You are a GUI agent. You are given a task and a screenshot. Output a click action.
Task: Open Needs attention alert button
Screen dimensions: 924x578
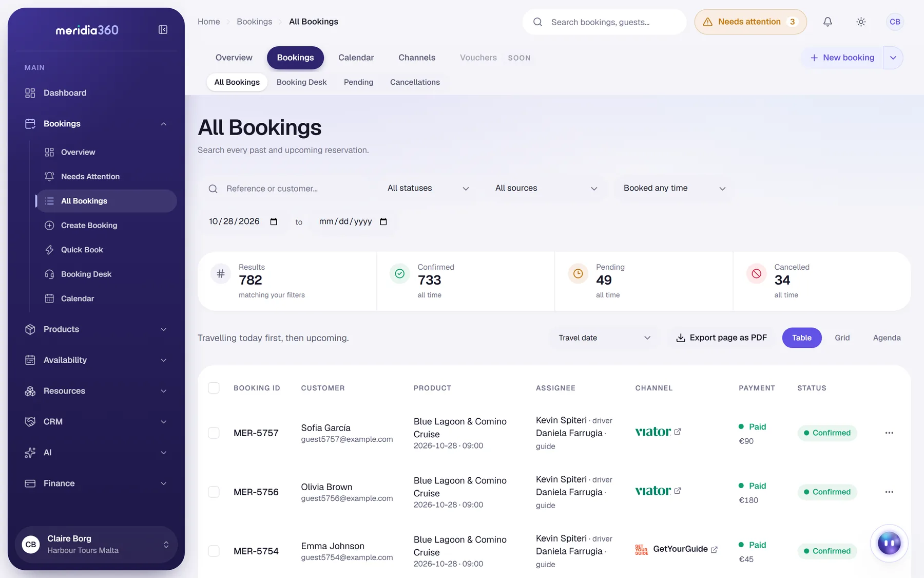point(750,22)
